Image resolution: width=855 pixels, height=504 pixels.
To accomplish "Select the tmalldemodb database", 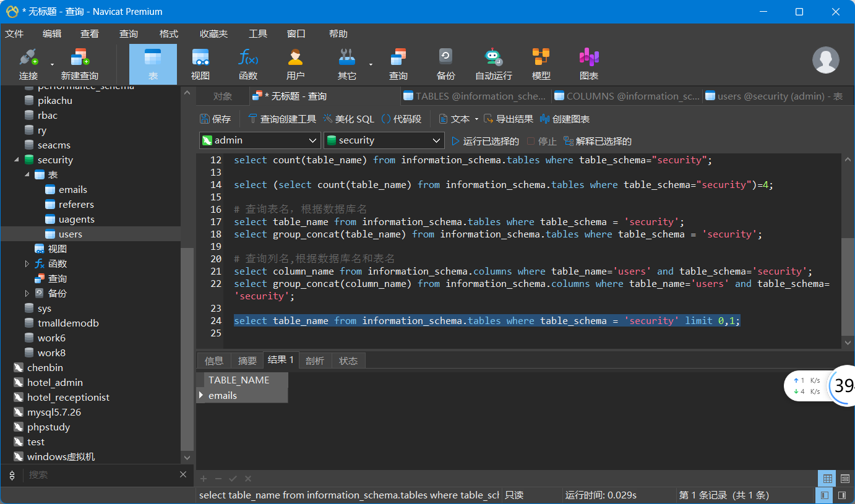I will pyautogui.click(x=68, y=323).
